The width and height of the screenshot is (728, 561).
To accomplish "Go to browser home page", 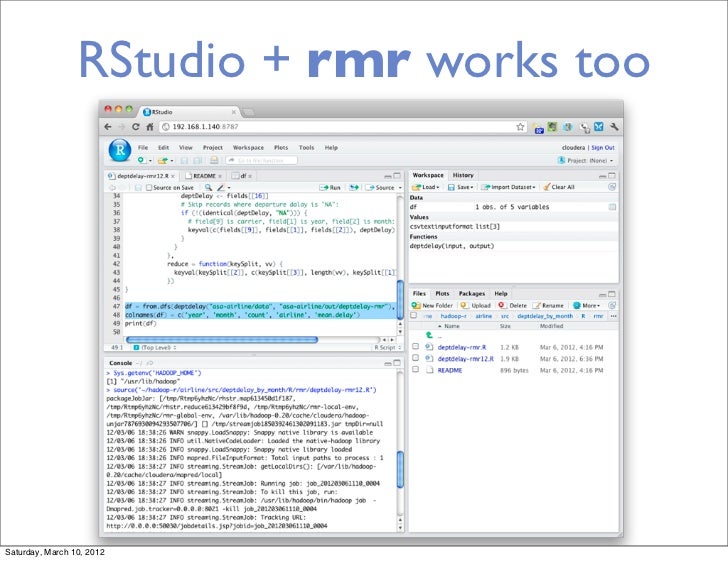I will click(150, 126).
